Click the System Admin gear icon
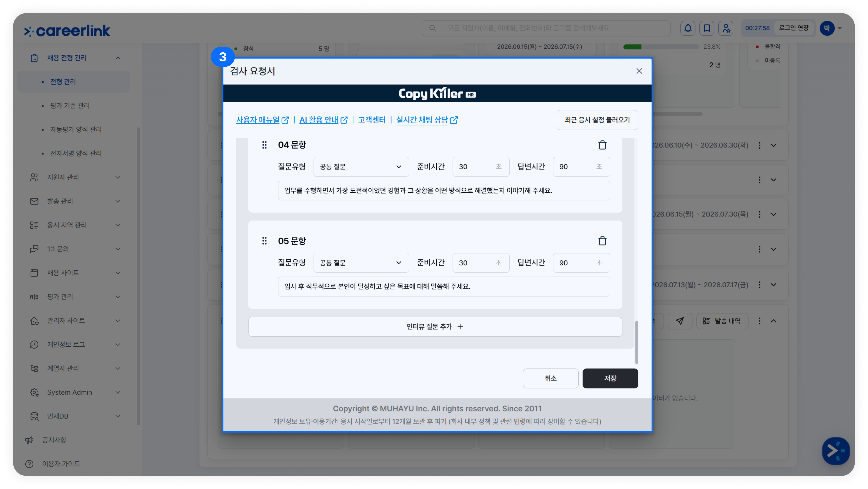The image size is (868, 489). pos(34,393)
